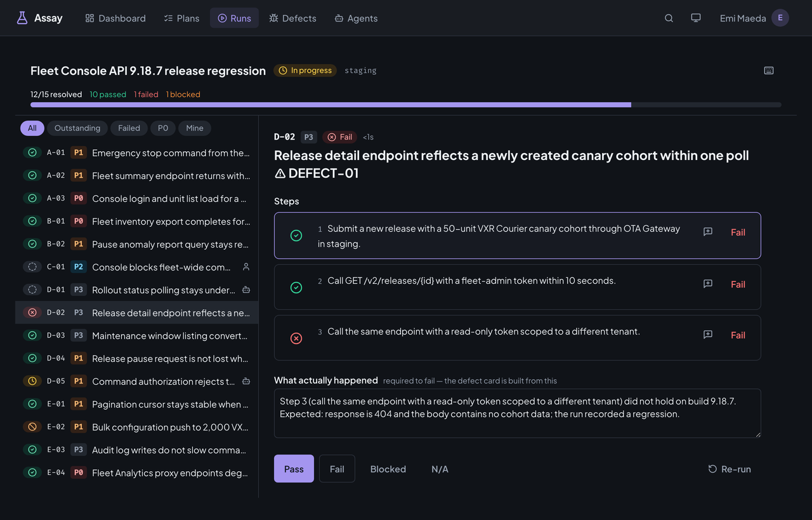The image size is (812, 520).
Task: Add comment on step 2 GET call
Action: pos(708,284)
